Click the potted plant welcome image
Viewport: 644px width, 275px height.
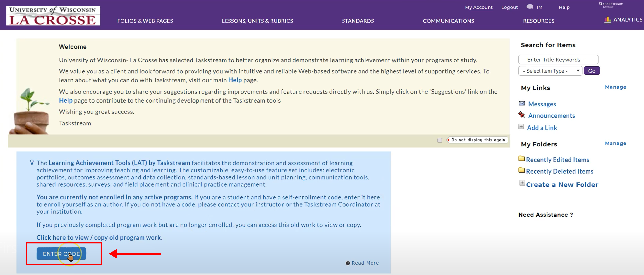click(x=29, y=111)
